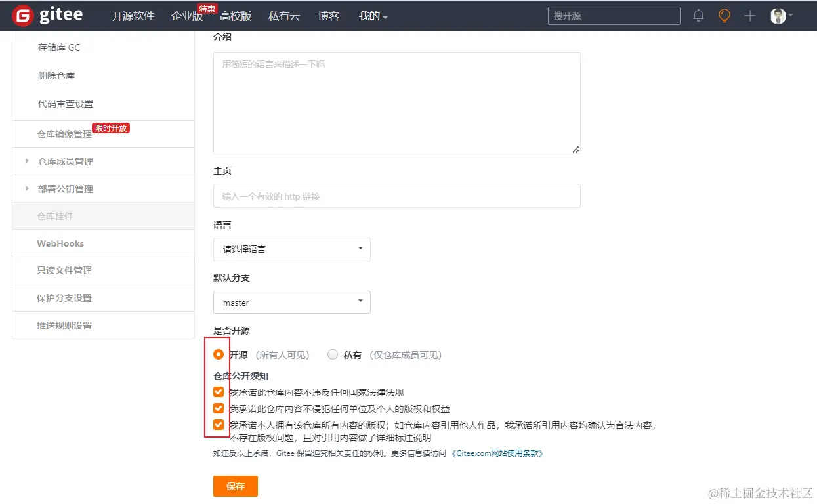Open the 请选择语言 dropdown

tap(292, 249)
